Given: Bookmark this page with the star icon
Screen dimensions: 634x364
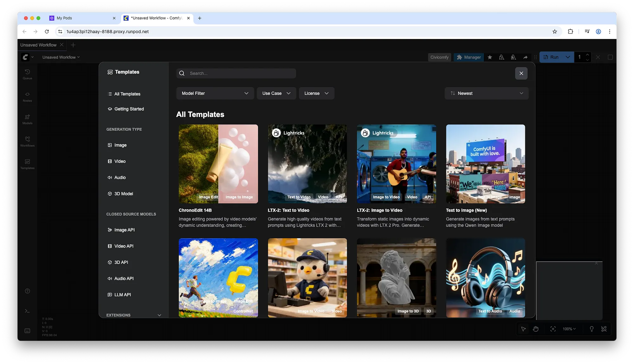Looking at the screenshot, I should click(x=554, y=31).
